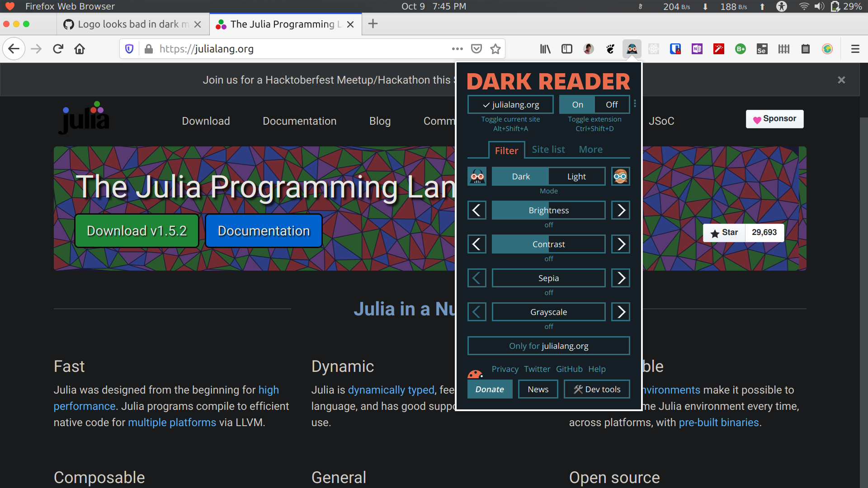The width and height of the screenshot is (868, 488).
Task: Increase Sepia with right arrow
Action: [621, 278]
